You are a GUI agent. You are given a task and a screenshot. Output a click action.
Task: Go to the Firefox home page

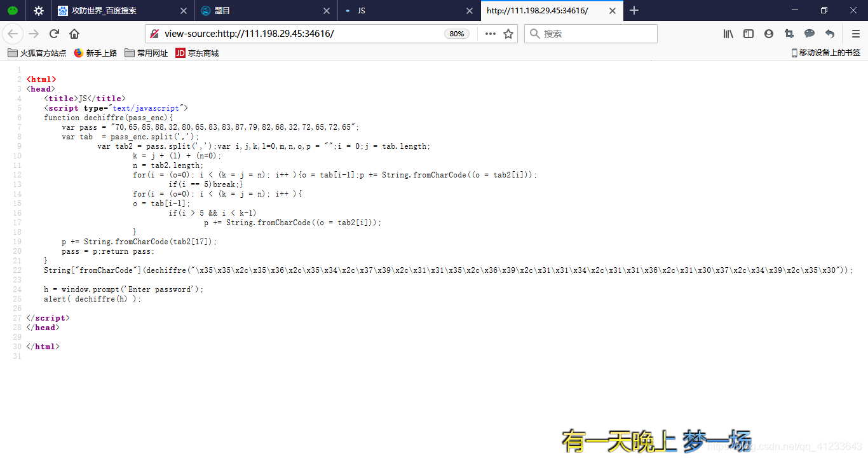pyautogui.click(x=74, y=34)
